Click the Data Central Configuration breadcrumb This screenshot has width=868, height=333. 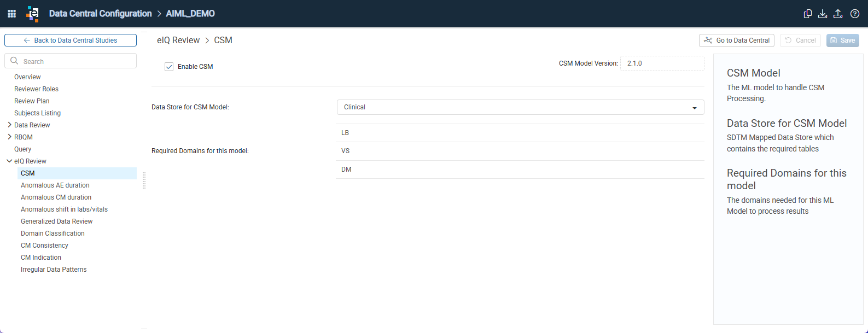100,14
